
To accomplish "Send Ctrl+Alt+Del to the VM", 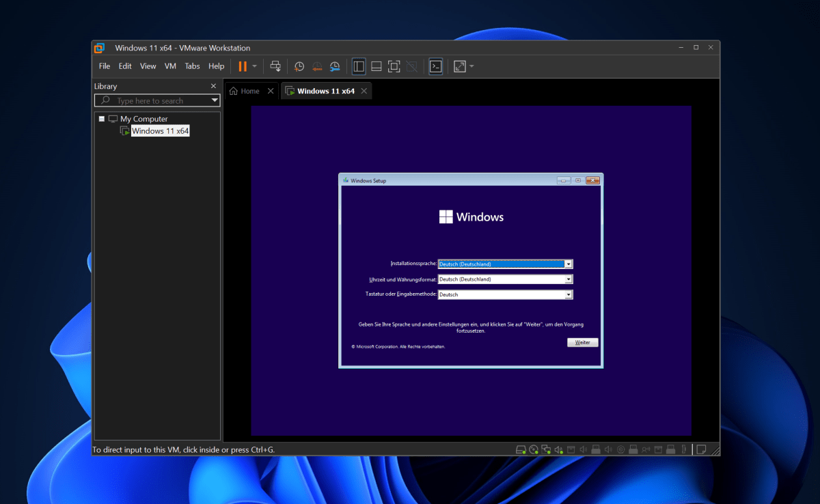I will click(275, 66).
